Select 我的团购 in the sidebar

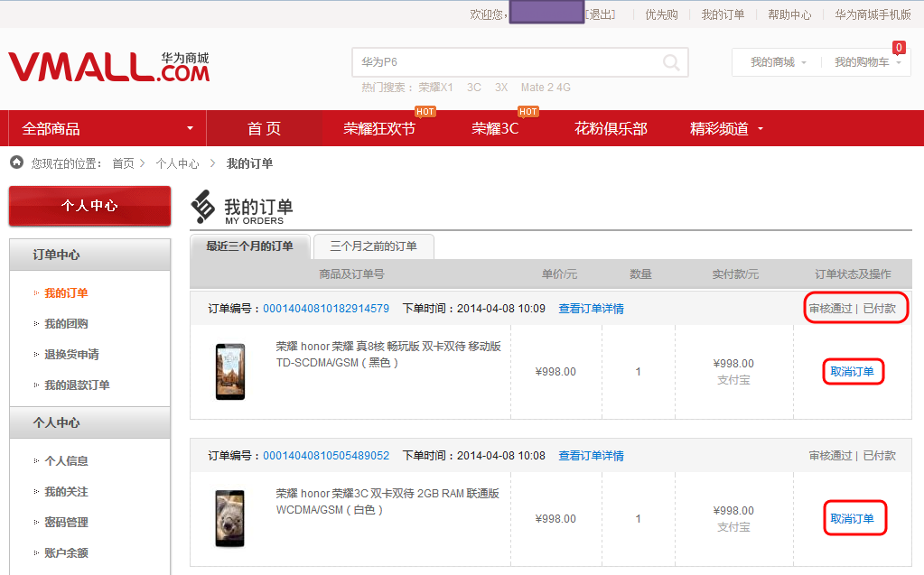[66, 323]
